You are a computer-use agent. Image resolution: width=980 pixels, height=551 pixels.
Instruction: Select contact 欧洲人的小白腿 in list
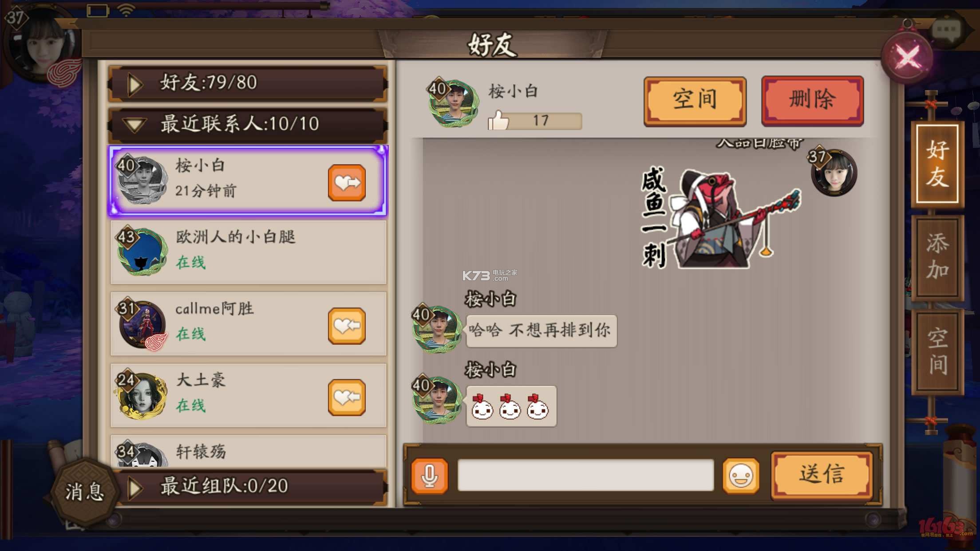(x=248, y=252)
